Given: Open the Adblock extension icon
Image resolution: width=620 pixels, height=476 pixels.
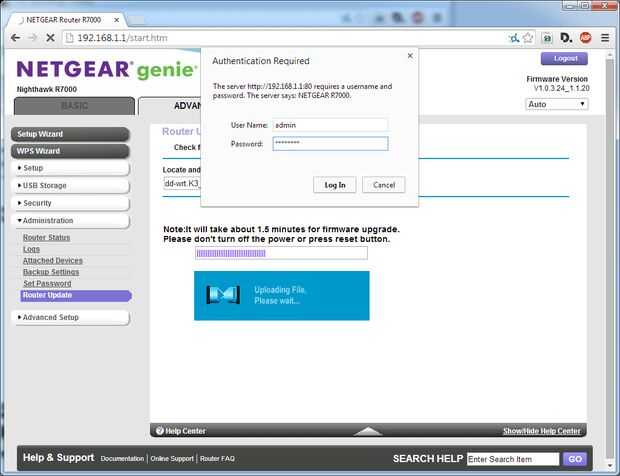Looking at the screenshot, I should (x=585, y=38).
